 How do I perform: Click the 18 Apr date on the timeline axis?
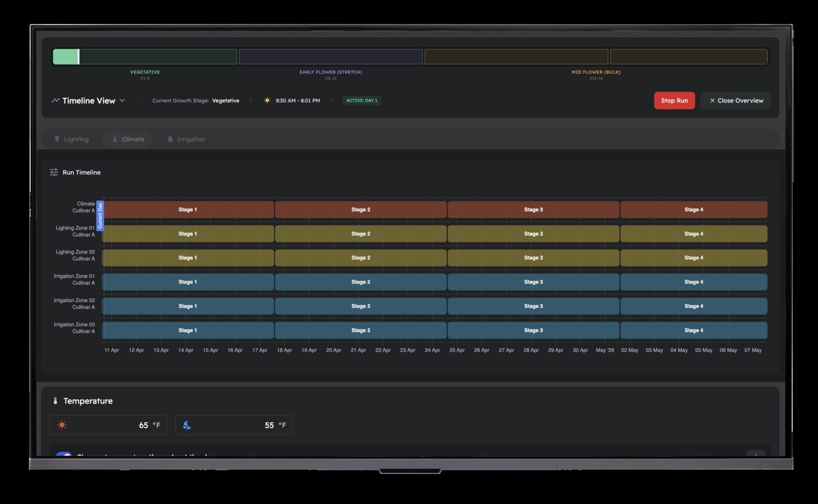284,350
